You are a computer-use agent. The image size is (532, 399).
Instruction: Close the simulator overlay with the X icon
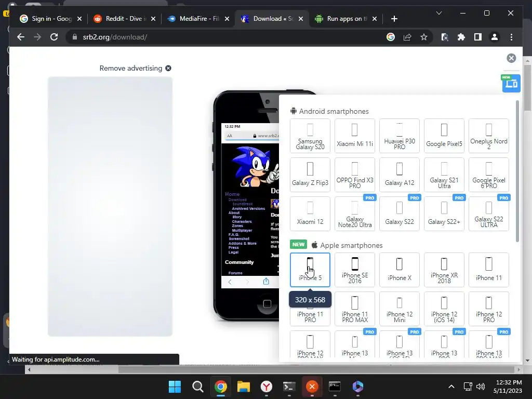tap(511, 58)
